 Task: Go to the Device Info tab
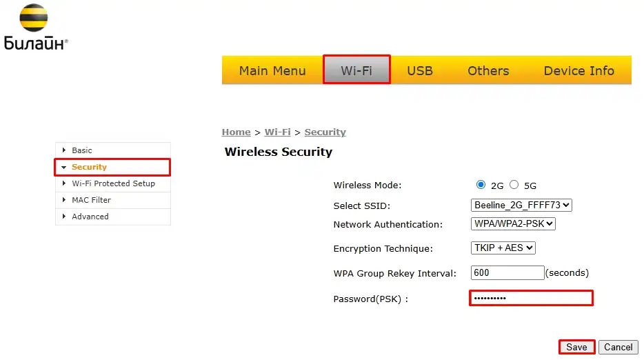(578, 70)
